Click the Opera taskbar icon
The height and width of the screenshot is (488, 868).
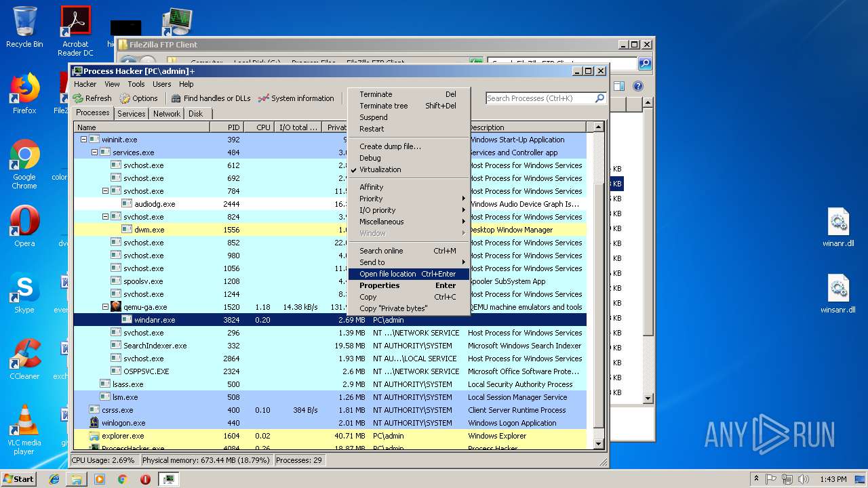(145, 479)
